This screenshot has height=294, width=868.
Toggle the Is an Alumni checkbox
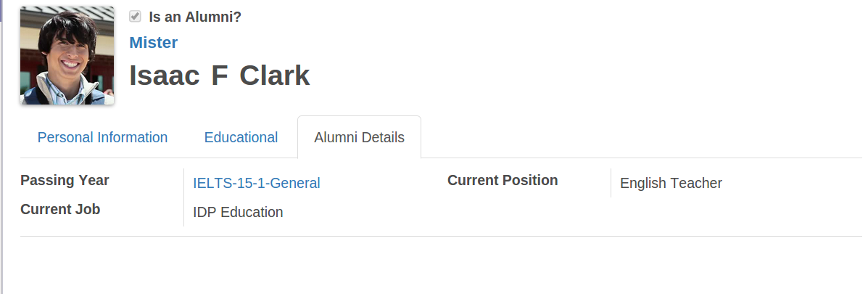click(135, 17)
